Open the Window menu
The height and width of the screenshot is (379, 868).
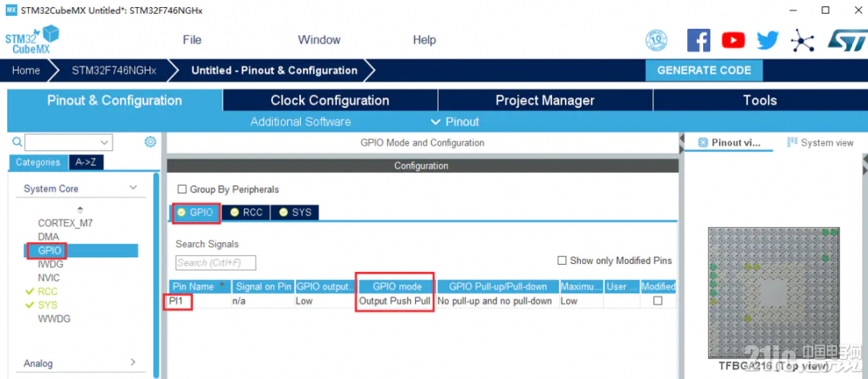pyautogui.click(x=319, y=40)
